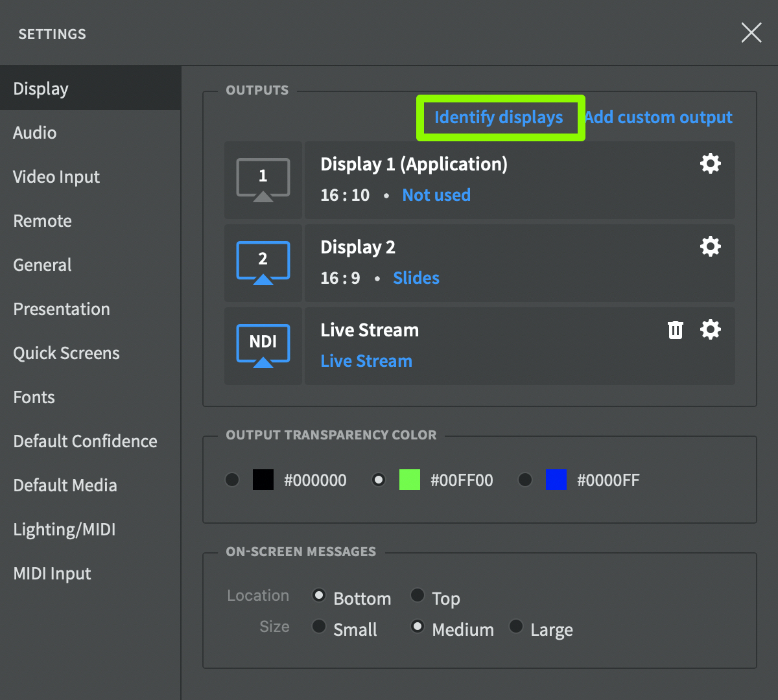778x700 pixels.
Task: Close the Settings dialog
Action: point(751,32)
